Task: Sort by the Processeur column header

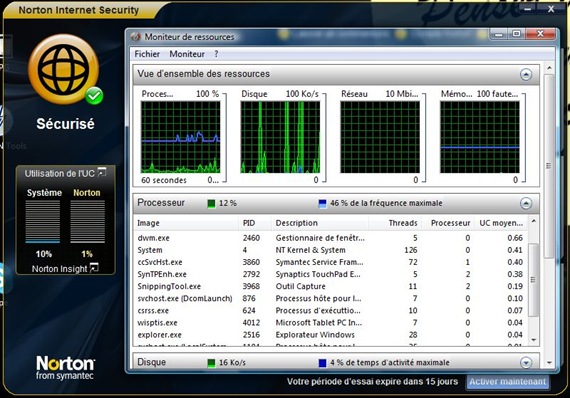Action: coord(450,223)
